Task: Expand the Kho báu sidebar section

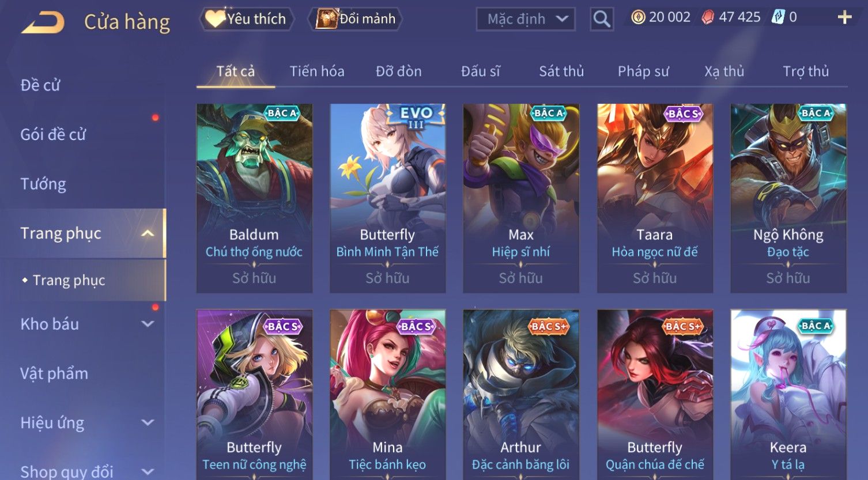Action: click(x=148, y=324)
